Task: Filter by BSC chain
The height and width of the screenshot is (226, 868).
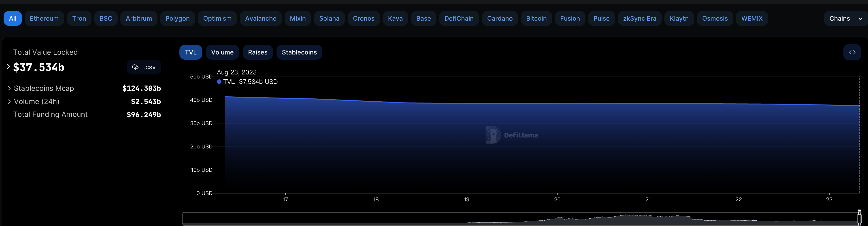Action: tap(106, 18)
